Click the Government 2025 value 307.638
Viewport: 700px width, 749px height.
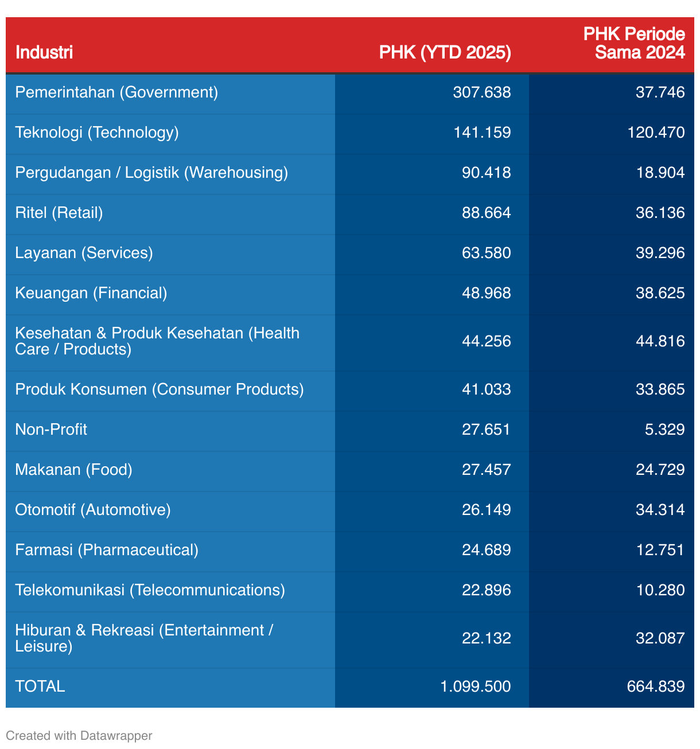tap(481, 92)
